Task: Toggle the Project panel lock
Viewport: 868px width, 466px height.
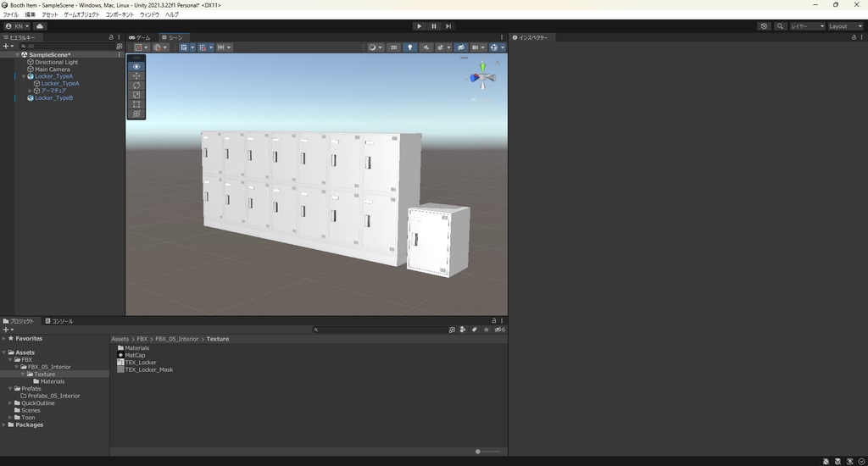Action: pyautogui.click(x=494, y=320)
